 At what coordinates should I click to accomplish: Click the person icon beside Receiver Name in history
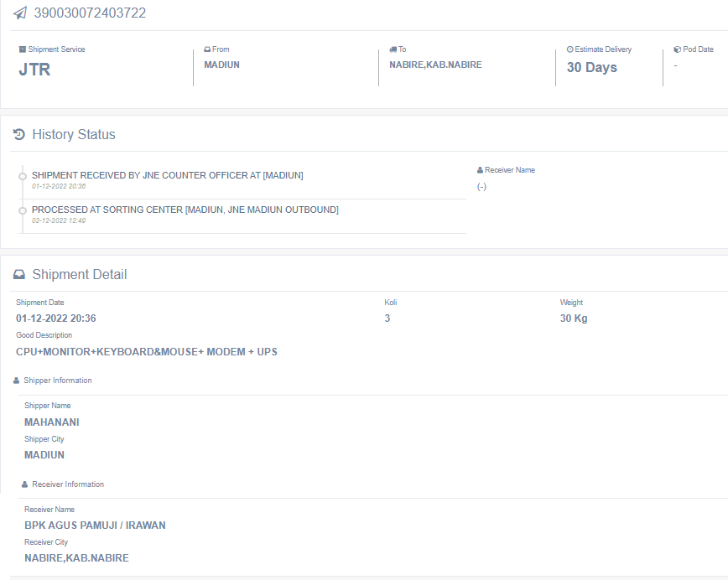coord(480,170)
